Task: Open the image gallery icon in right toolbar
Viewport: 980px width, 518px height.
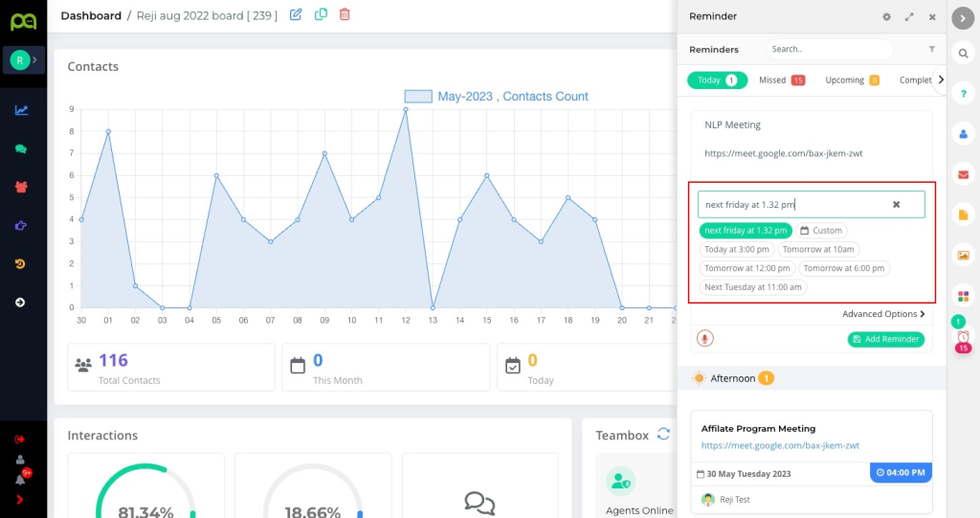Action: coord(963,256)
